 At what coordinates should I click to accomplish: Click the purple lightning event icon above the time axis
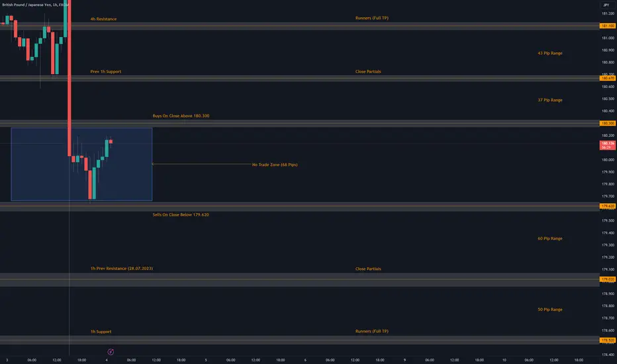[111, 352]
